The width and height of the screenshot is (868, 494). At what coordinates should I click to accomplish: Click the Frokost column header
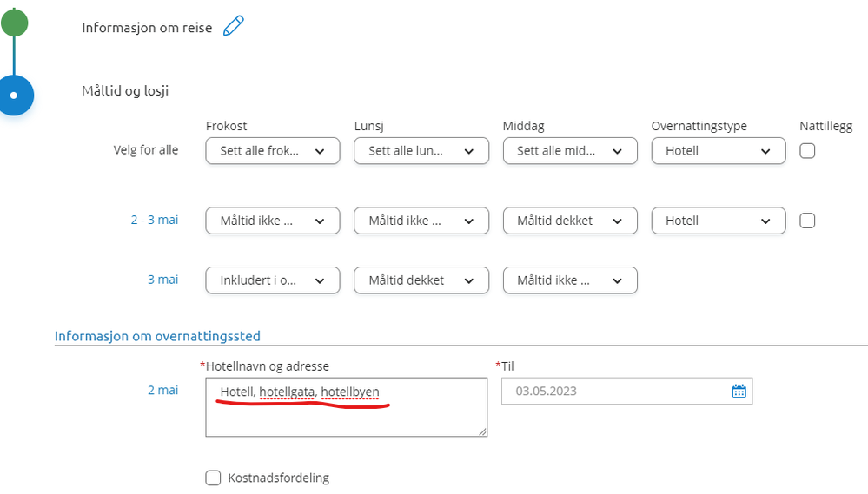tap(226, 126)
